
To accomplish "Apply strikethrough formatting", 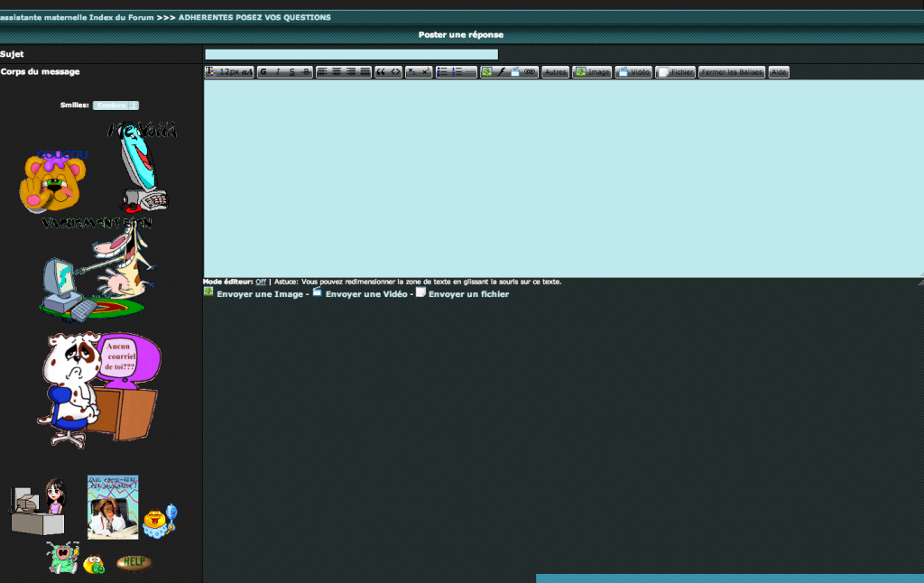I will coord(307,72).
